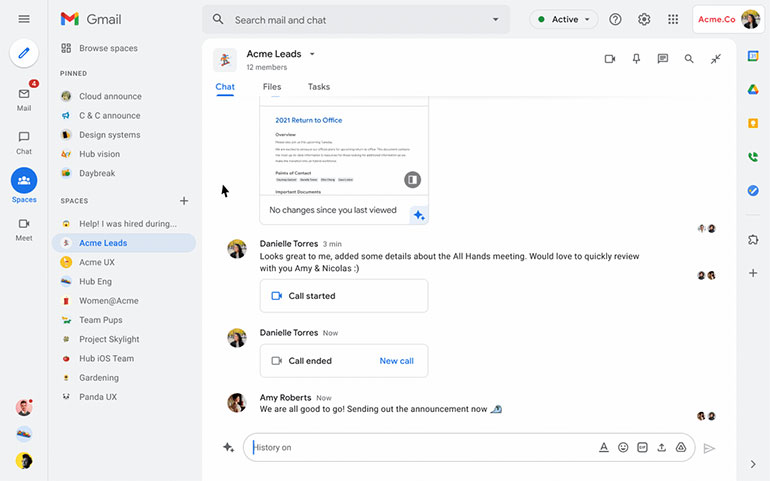Search within the Acme Leads space

689,59
